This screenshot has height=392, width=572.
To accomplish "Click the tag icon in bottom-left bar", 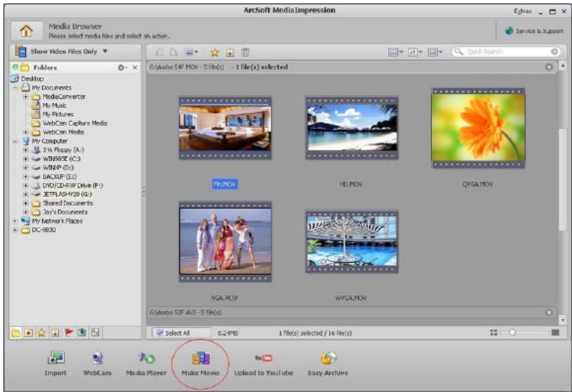I will tap(55, 332).
